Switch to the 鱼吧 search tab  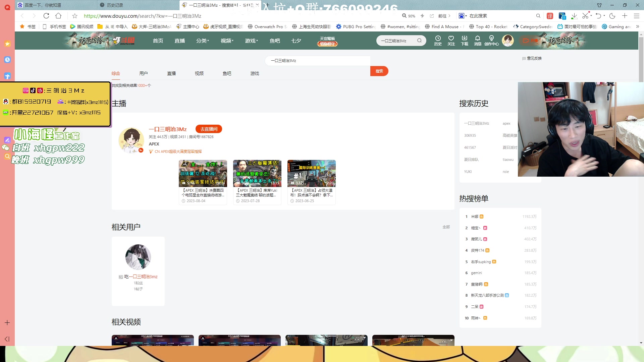coord(227,73)
